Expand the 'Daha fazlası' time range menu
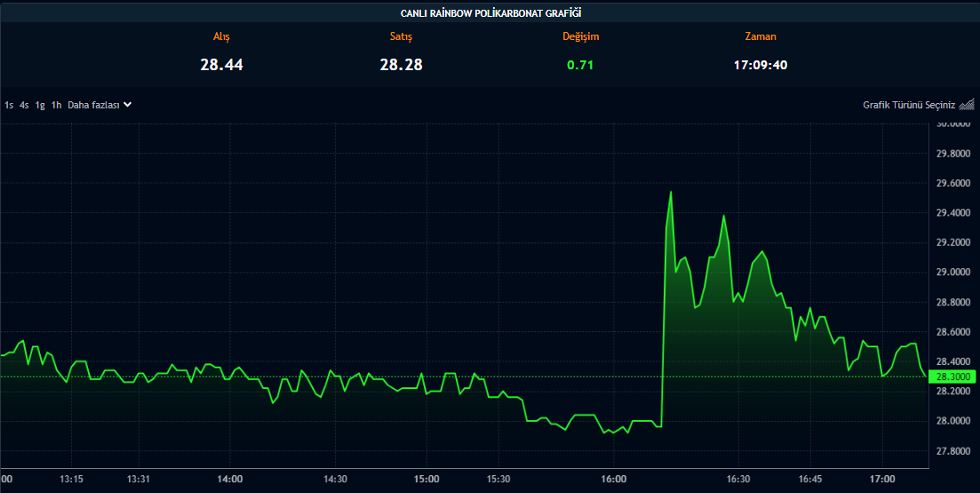 click(x=93, y=105)
